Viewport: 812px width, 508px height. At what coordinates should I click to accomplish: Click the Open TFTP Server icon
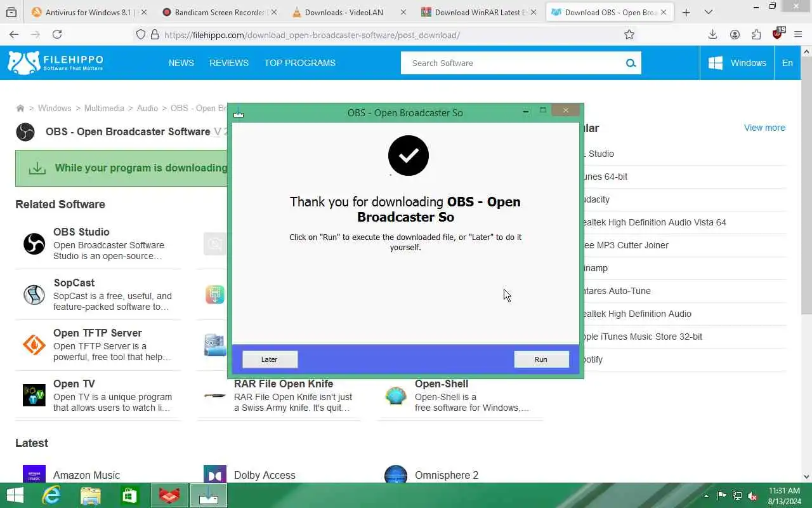[x=34, y=345]
